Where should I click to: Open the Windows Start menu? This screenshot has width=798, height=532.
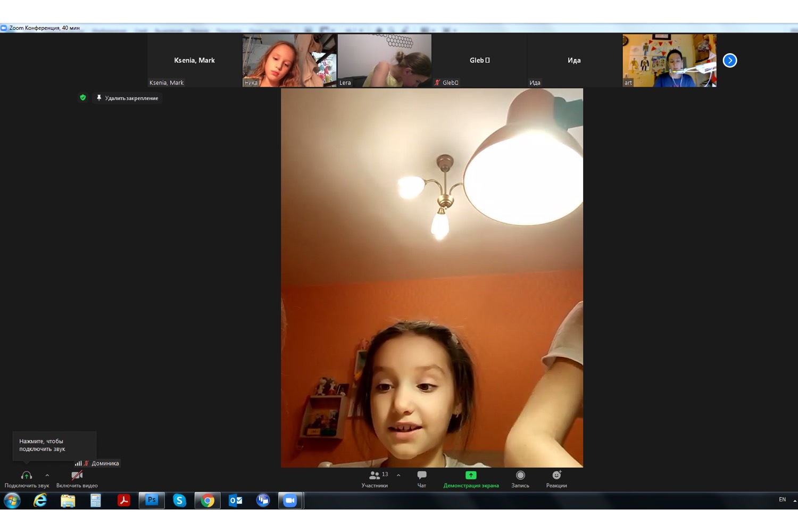(12, 500)
